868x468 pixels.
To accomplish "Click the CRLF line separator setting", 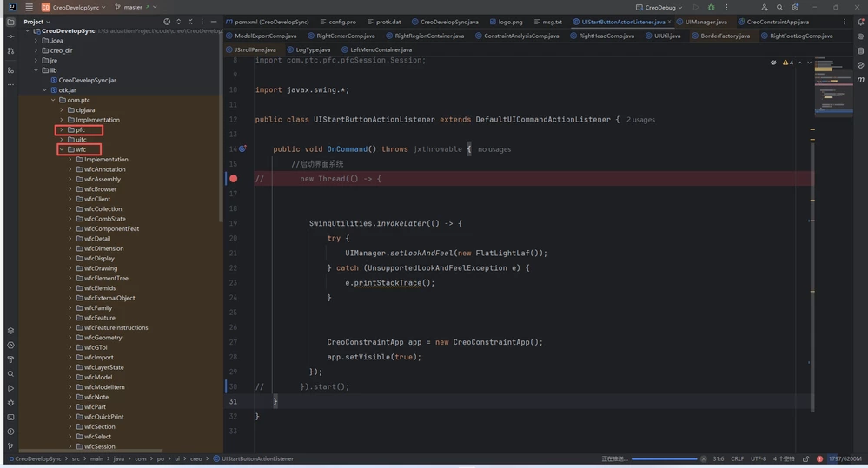I will click(737, 458).
